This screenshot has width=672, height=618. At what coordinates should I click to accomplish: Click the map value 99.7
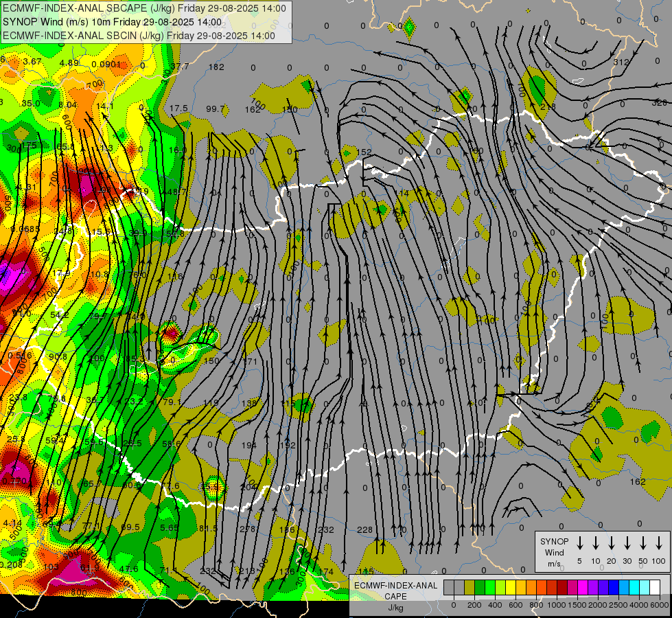[215, 109]
